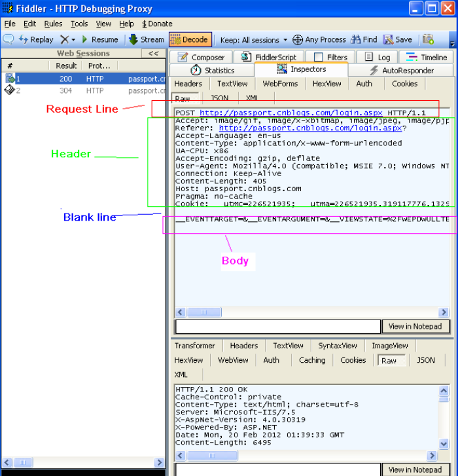Toggle Stream mode in the toolbar
The height and width of the screenshot is (476, 458).
pos(147,39)
